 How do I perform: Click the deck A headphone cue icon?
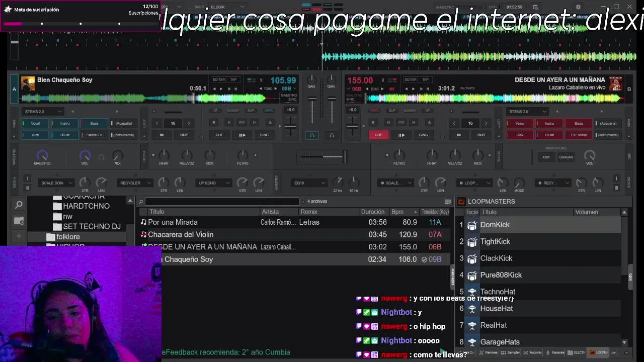coord(312,135)
